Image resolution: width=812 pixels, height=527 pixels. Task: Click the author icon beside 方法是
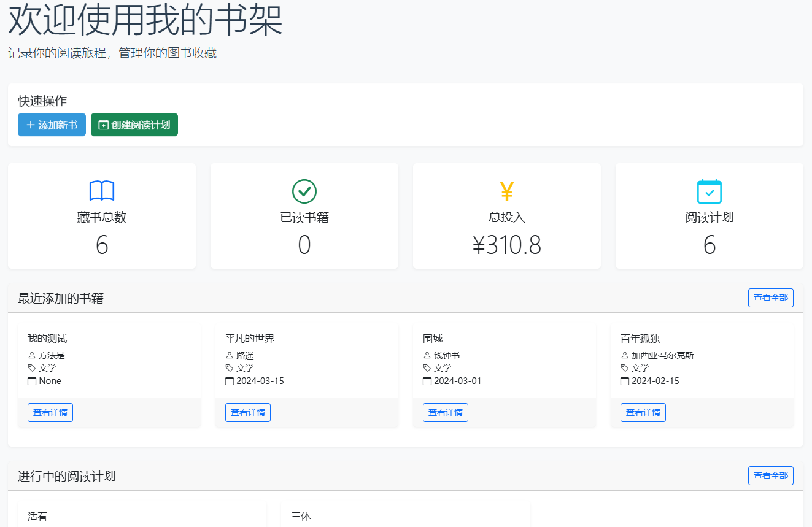[32, 355]
